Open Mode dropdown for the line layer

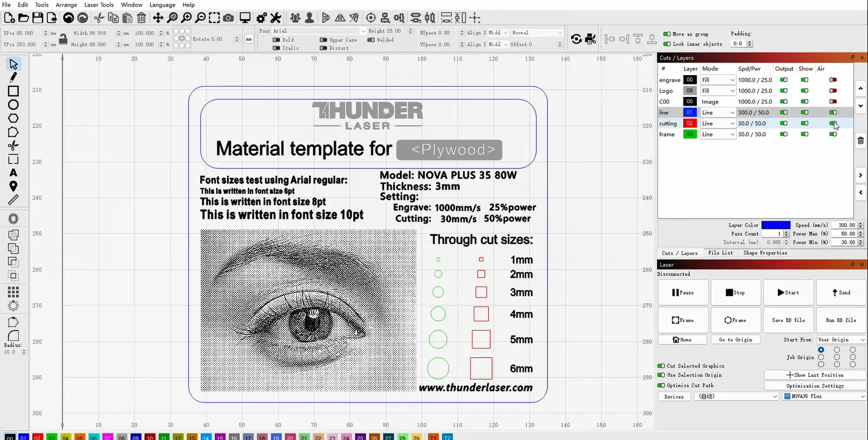[718, 113]
